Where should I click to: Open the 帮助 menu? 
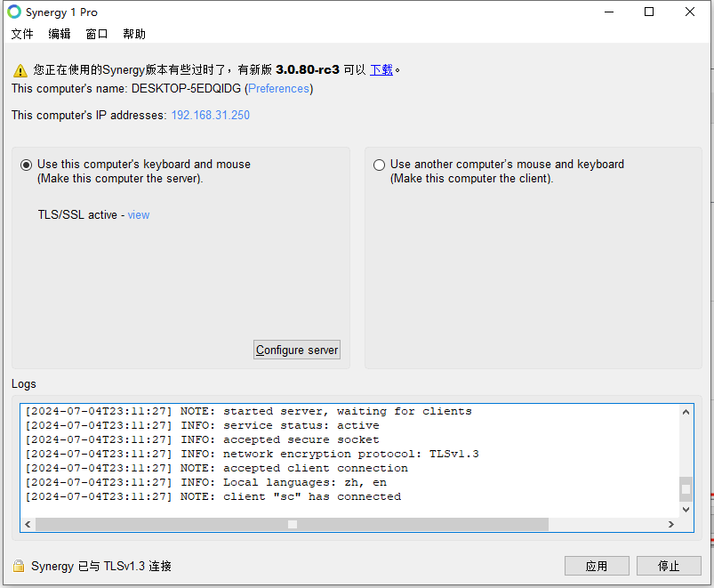tap(134, 34)
